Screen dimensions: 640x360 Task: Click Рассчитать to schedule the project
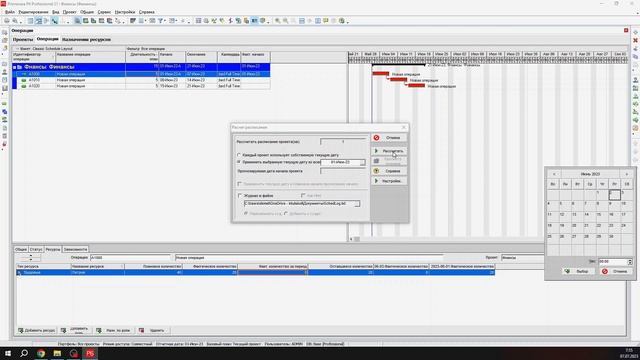point(389,151)
